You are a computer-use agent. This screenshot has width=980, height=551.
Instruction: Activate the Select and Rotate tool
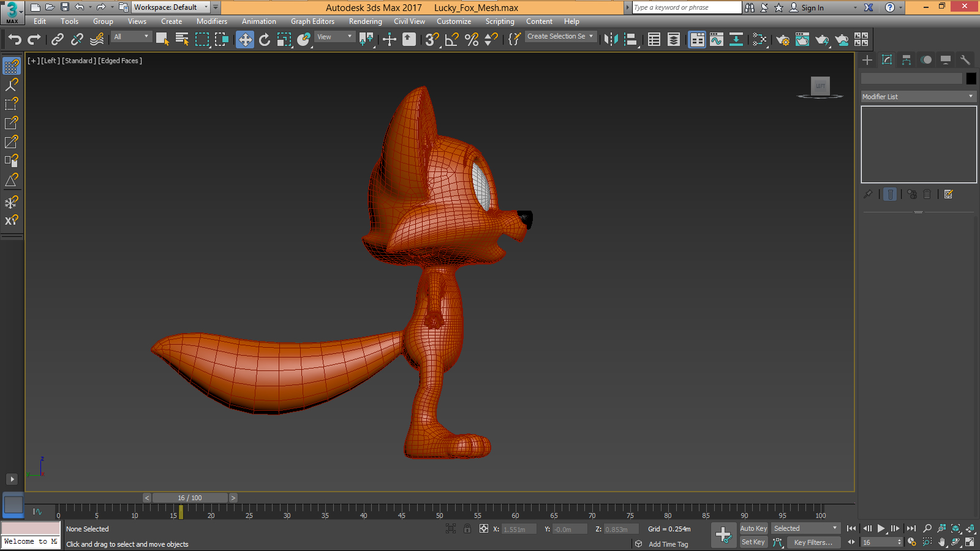click(x=265, y=40)
